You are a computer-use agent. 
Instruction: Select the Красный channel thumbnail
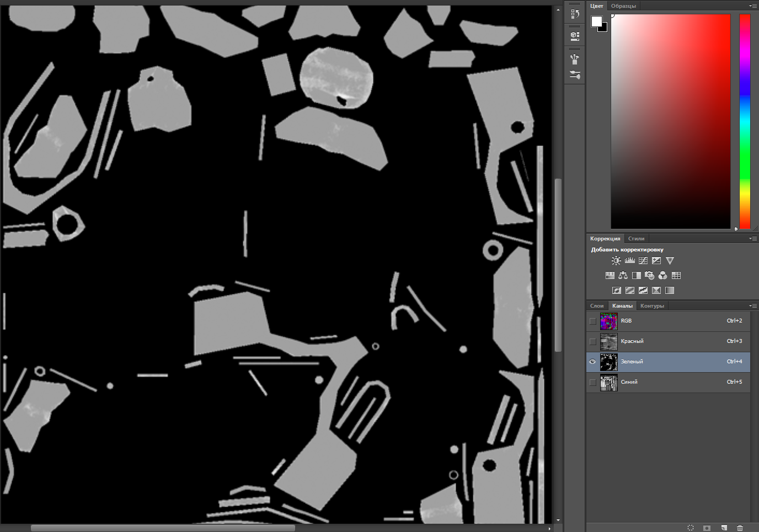(609, 341)
